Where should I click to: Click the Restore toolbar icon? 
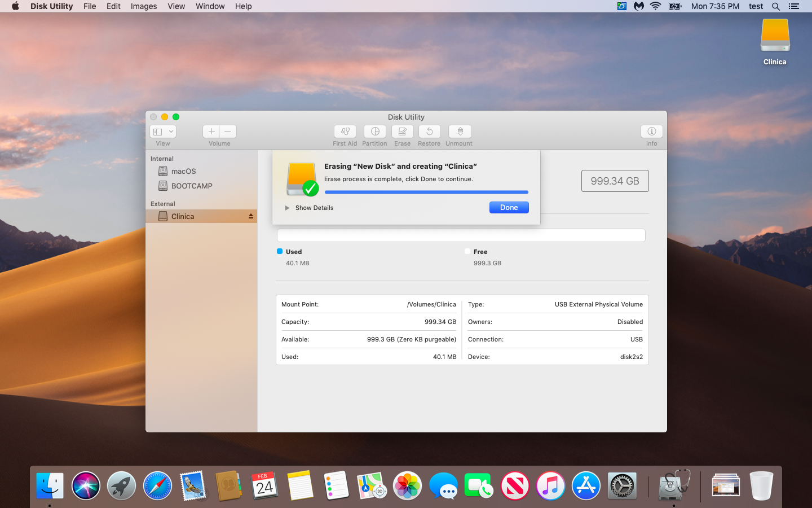point(430,132)
